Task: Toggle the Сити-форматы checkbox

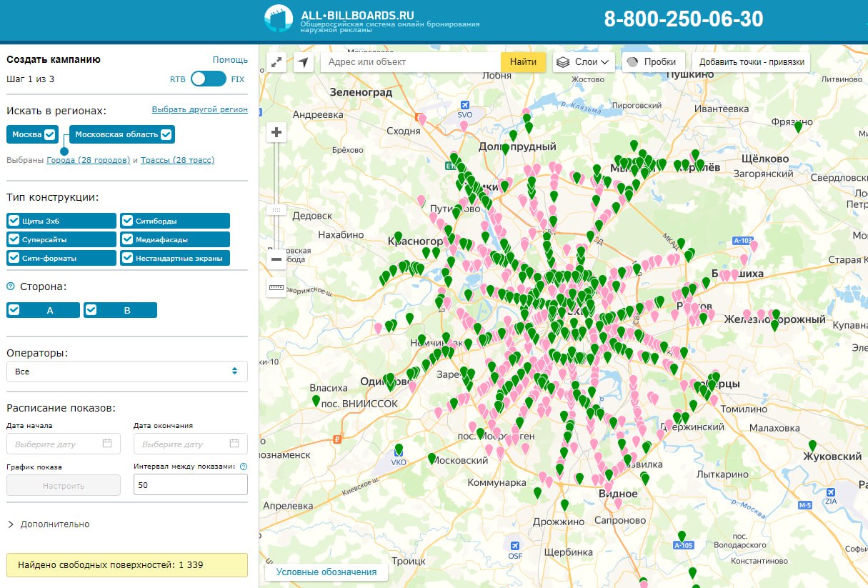Action: tap(14, 258)
